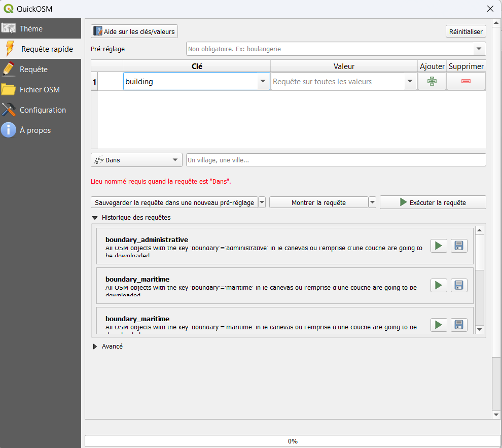Viewport: 502px width, 448px height.
Task: Click the history list scroll-up arrow
Action: point(479,230)
